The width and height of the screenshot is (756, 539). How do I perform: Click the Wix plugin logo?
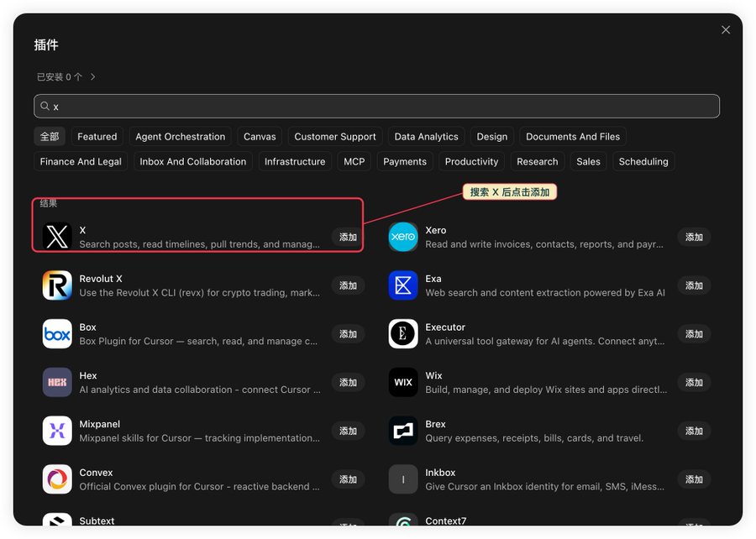point(403,383)
